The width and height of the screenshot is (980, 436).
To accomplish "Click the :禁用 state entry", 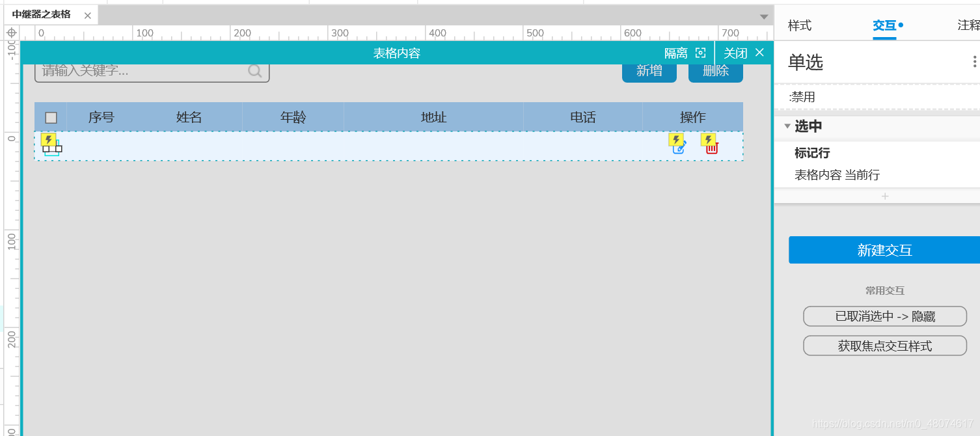I will (x=802, y=97).
